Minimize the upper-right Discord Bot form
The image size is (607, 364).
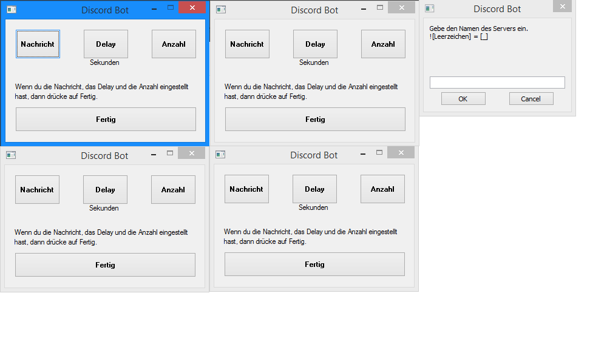[364, 9]
